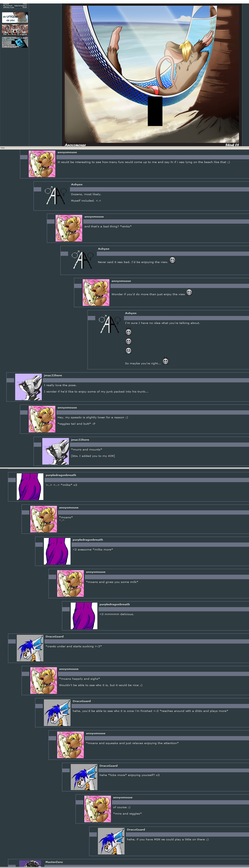Click the devil smiley in Ashyen's last reply
Image resolution: width=249 pixels, height=868 pixels.
(165, 361)
